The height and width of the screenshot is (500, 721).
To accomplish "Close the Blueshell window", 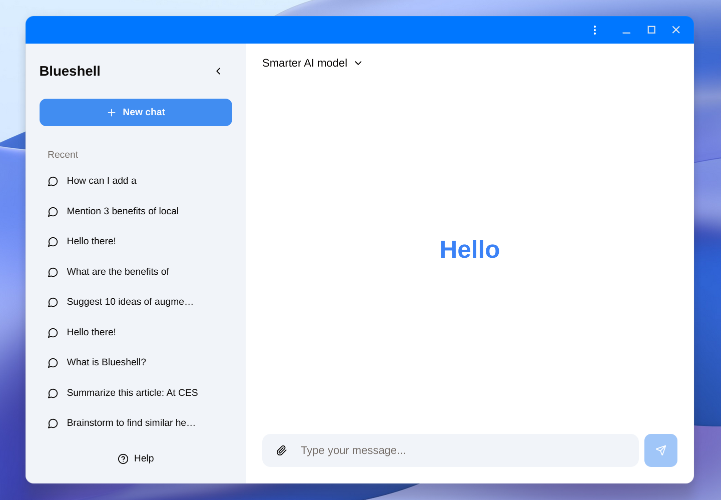I will click(675, 30).
